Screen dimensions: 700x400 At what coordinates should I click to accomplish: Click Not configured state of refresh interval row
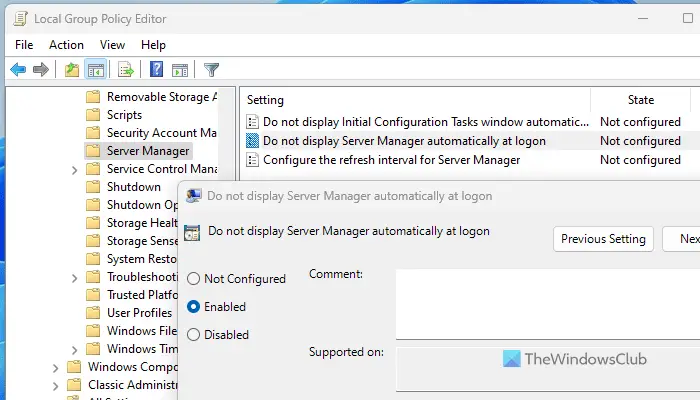640,160
